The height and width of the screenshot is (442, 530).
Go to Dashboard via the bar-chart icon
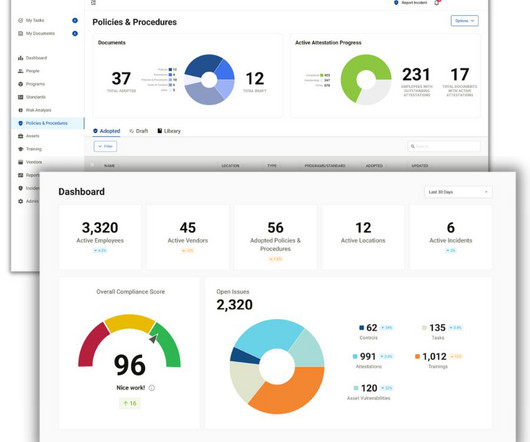click(20, 58)
